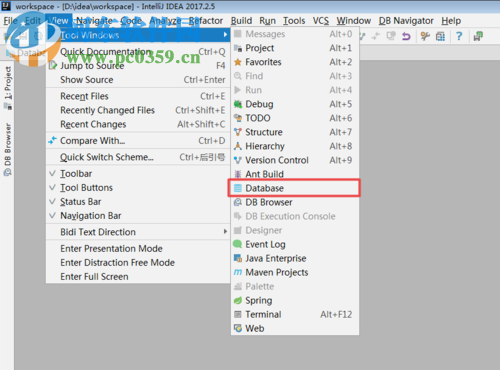This screenshot has width=500, height=370.
Task: Select Messages in the Tool Windows submenu
Action: [295, 34]
